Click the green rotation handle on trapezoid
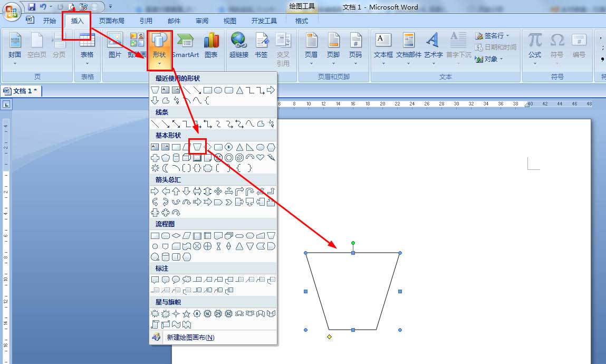 click(353, 243)
